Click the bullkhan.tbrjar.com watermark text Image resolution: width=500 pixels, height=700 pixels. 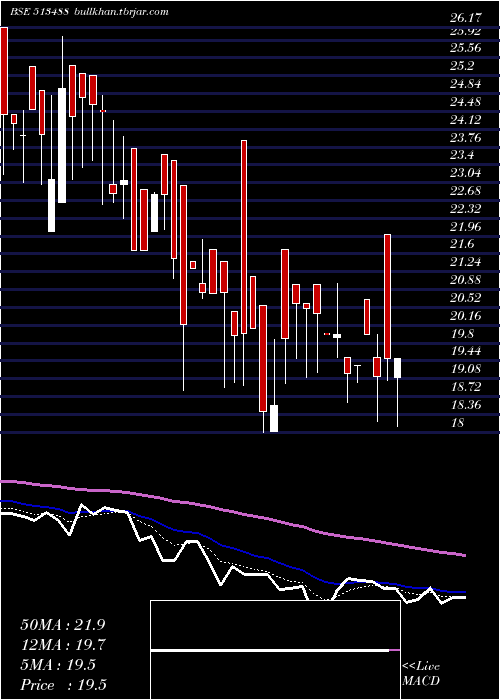[x=120, y=12]
